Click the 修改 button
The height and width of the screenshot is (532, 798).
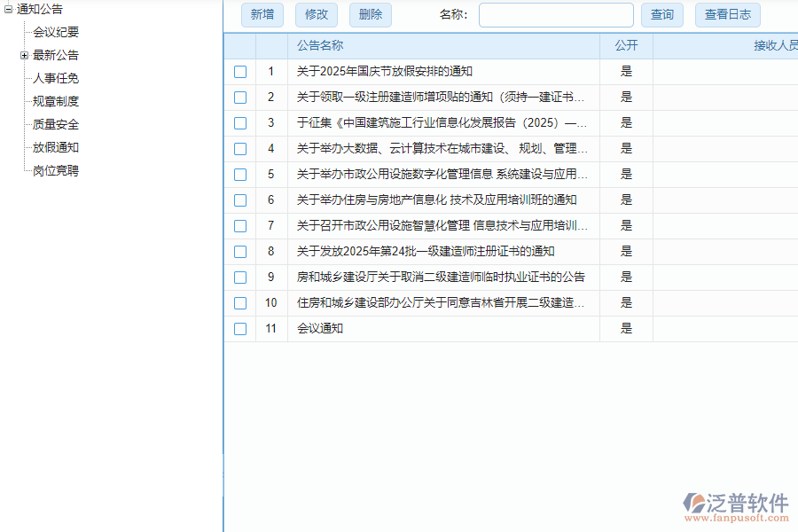(x=317, y=14)
